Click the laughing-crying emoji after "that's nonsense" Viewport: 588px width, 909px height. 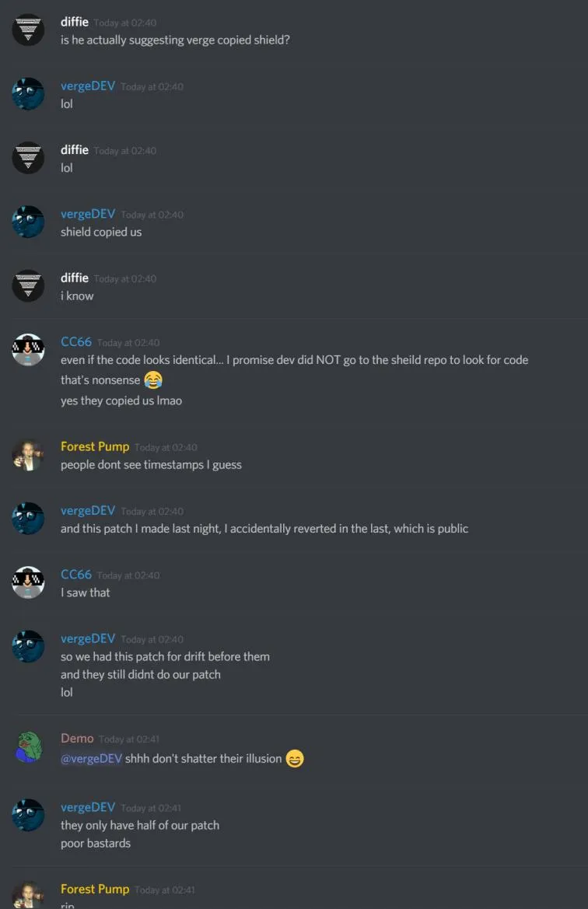pyautogui.click(x=153, y=380)
